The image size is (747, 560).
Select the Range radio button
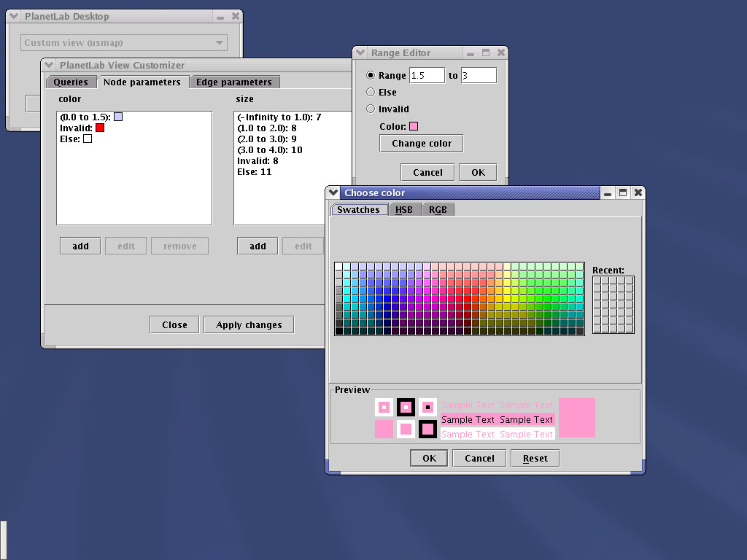371,75
